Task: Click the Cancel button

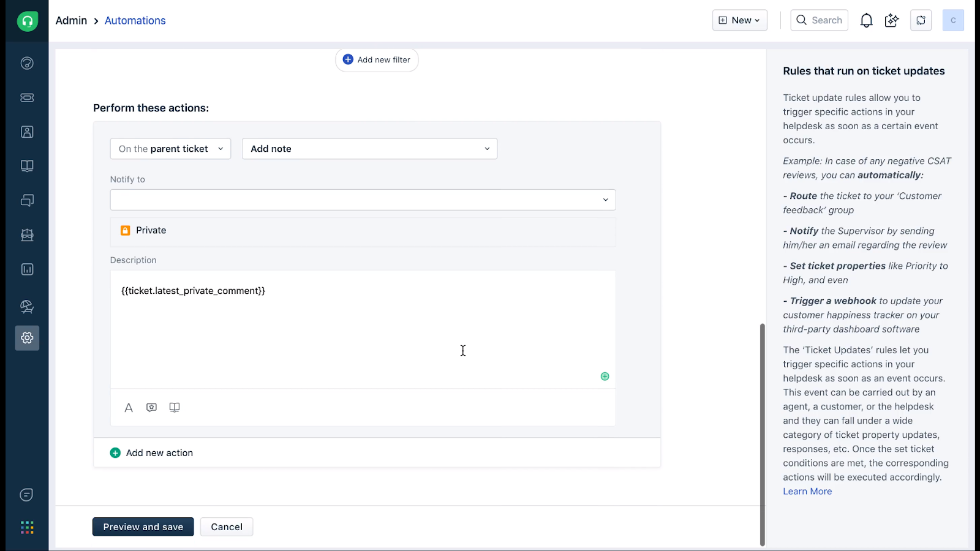Action: pos(227,527)
